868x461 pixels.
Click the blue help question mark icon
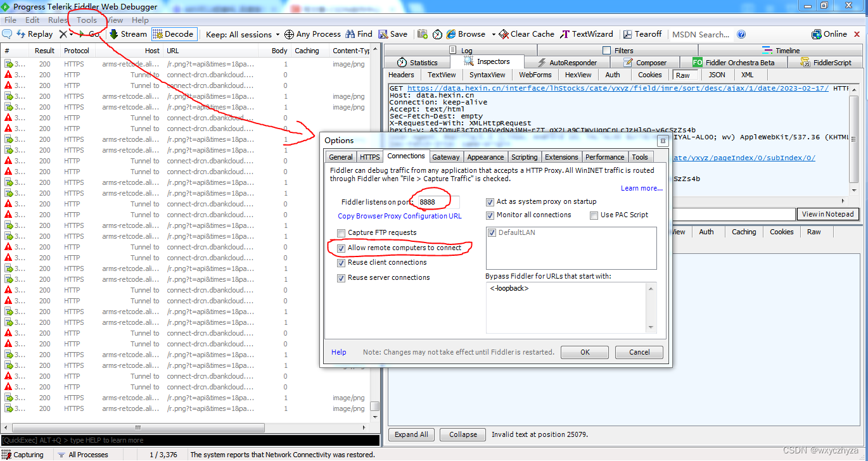pos(741,34)
